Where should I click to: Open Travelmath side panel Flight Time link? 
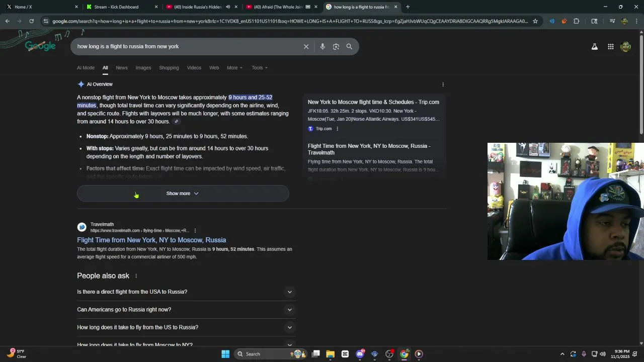point(369,149)
